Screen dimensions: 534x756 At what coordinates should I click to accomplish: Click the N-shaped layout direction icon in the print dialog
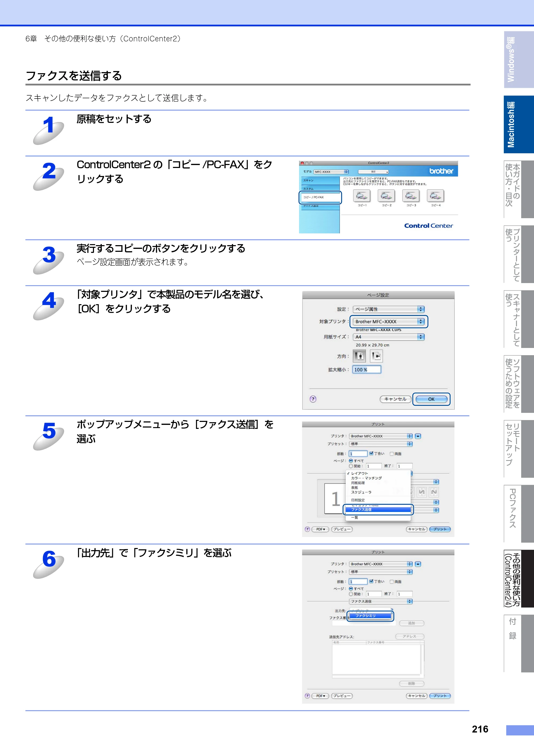(x=434, y=492)
